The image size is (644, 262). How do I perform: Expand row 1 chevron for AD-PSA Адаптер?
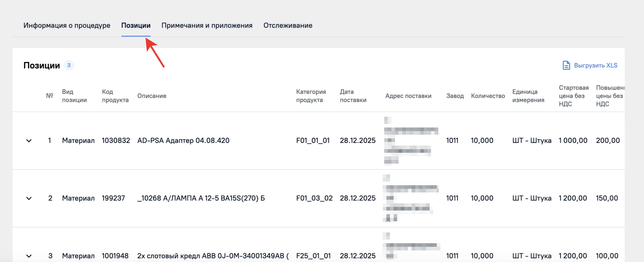(29, 140)
